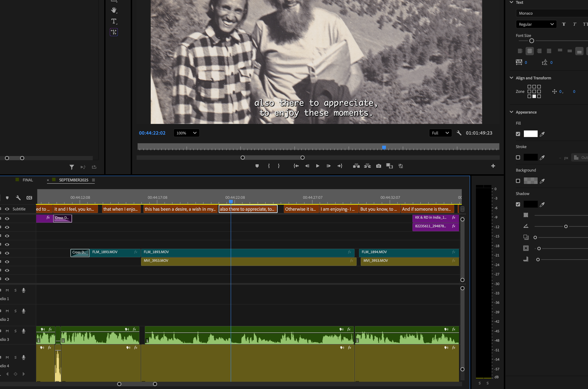Collapse the Appearance section
The width and height of the screenshot is (588, 389).
pos(511,112)
